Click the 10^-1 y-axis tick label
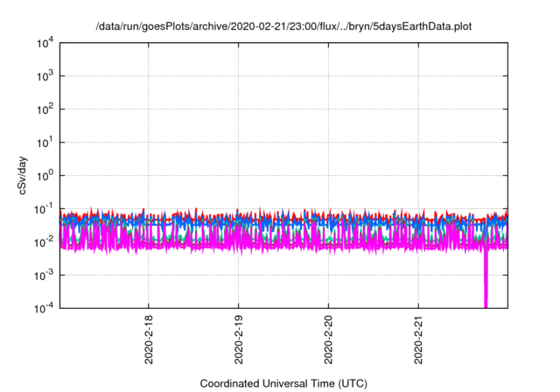 click(x=44, y=209)
